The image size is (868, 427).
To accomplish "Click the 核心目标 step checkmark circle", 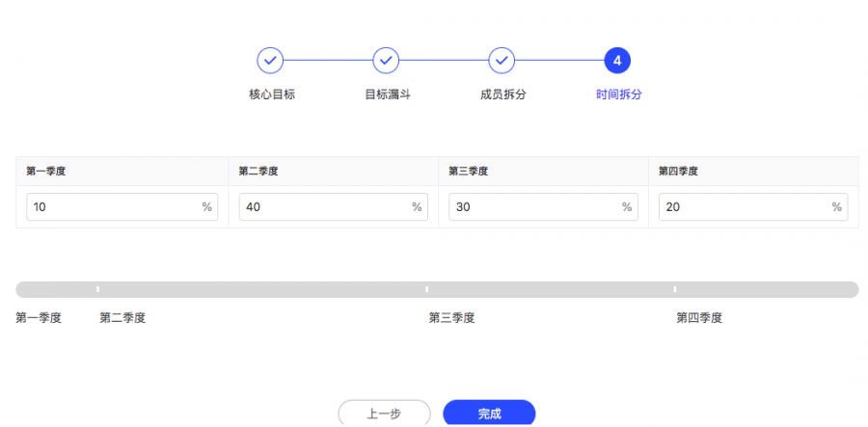I will 270,61.
